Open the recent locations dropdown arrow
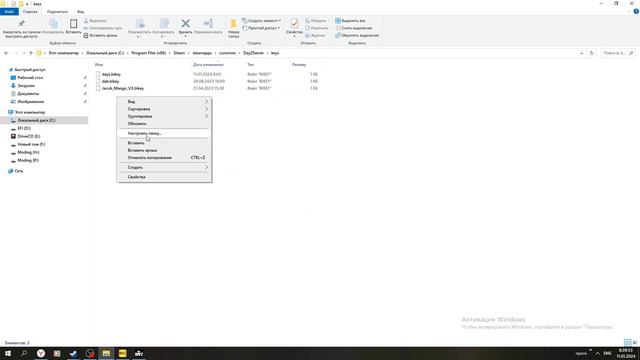 pyautogui.click(x=24, y=53)
